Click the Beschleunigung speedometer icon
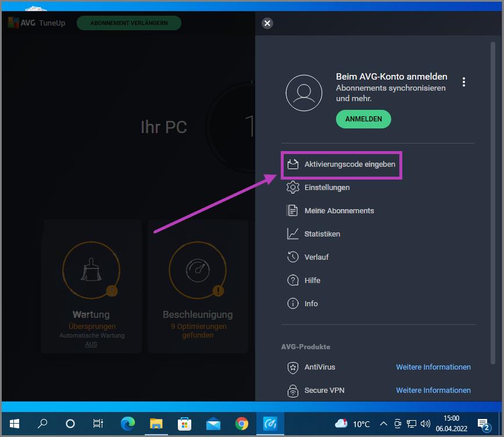504x437 pixels. point(198,271)
